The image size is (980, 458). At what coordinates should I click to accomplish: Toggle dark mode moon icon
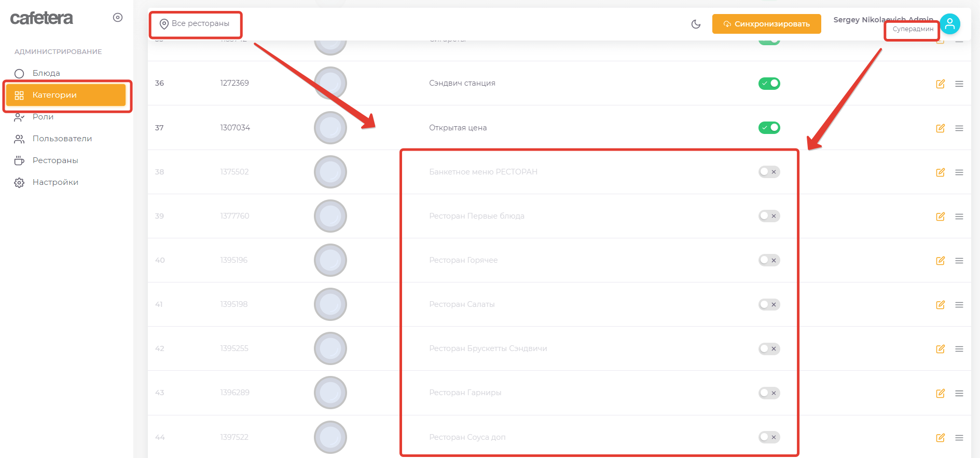(x=696, y=24)
